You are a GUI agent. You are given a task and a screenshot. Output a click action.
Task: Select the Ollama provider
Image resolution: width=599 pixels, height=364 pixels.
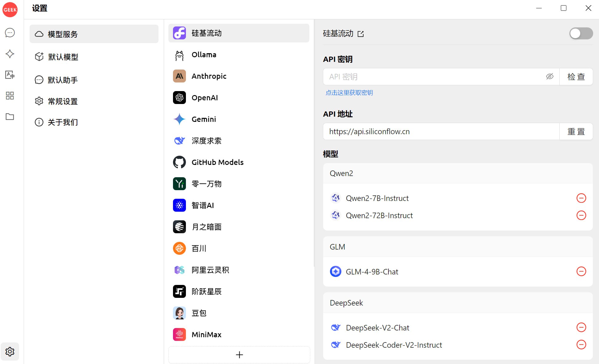239,55
